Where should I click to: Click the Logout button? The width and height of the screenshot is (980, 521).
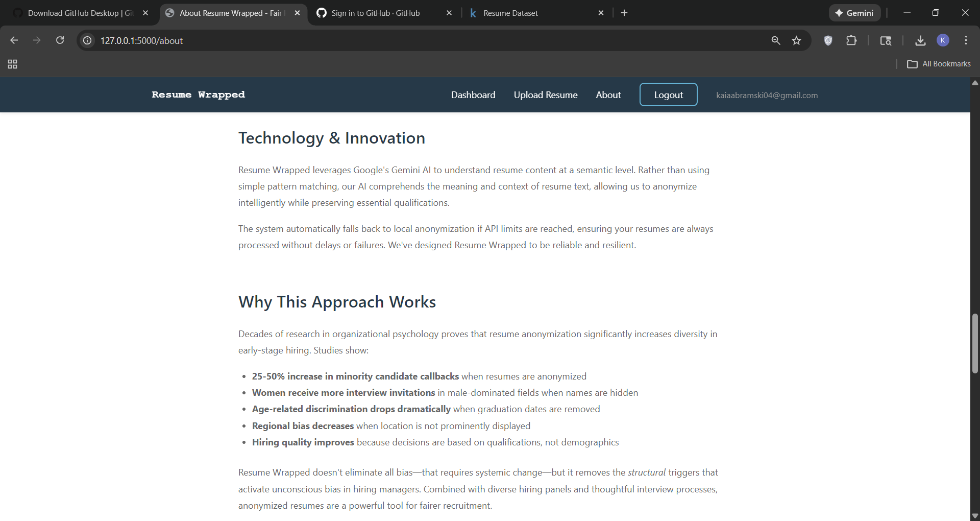point(669,94)
